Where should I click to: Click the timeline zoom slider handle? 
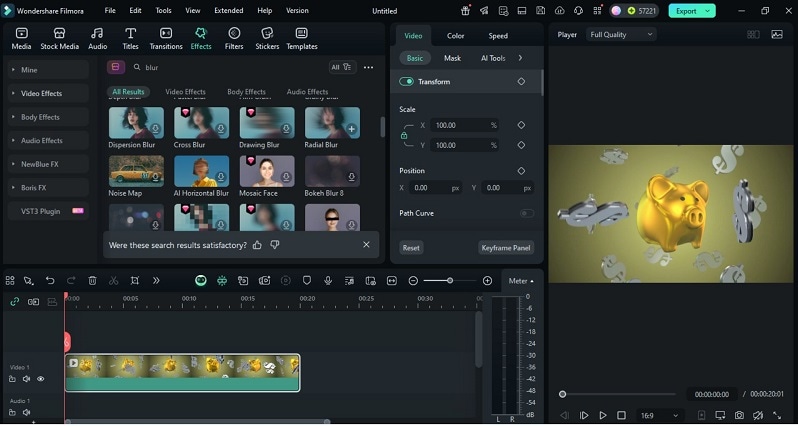tap(450, 280)
